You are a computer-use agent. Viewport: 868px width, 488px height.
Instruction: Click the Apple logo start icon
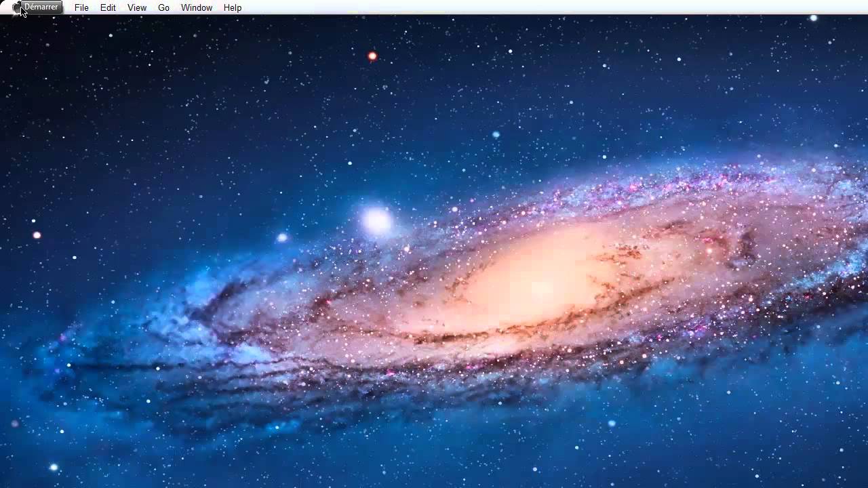tap(17, 7)
